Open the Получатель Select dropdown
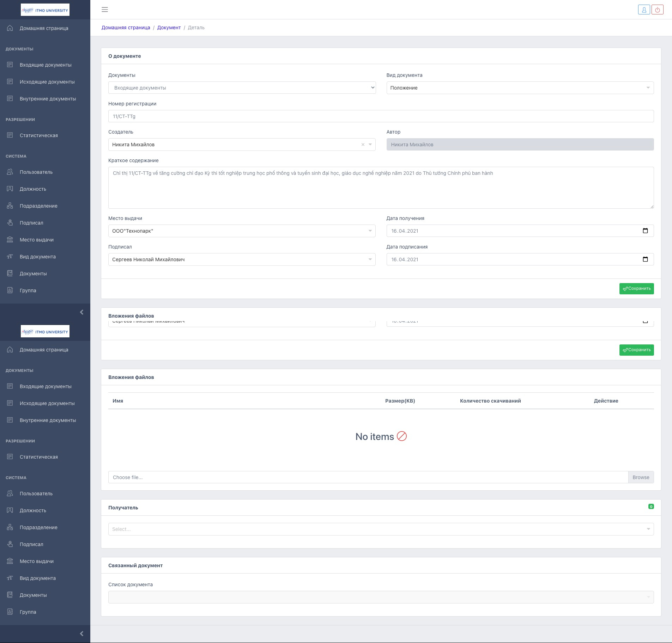Viewport: 672px width, 643px height. (x=381, y=529)
